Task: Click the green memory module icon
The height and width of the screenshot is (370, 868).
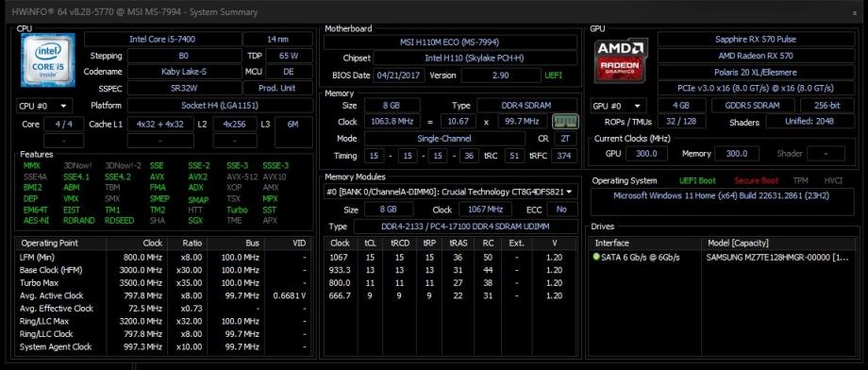Action: click(x=565, y=122)
